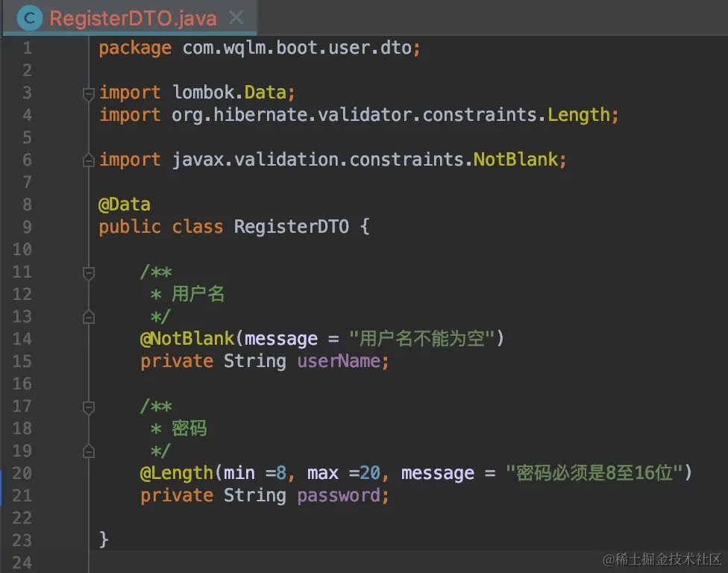The image size is (728, 573).
Task: Click the min value 8
Action: (281, 473)
